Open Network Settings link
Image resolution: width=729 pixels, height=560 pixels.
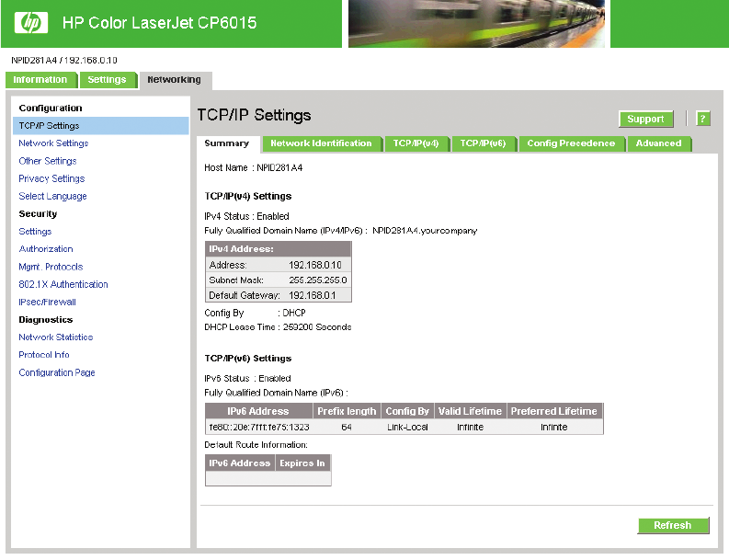[x=53, y=143]
